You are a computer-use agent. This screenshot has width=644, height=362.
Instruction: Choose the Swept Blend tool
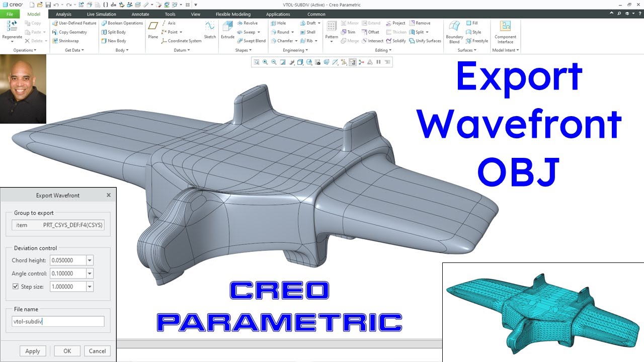coord(251,41)
